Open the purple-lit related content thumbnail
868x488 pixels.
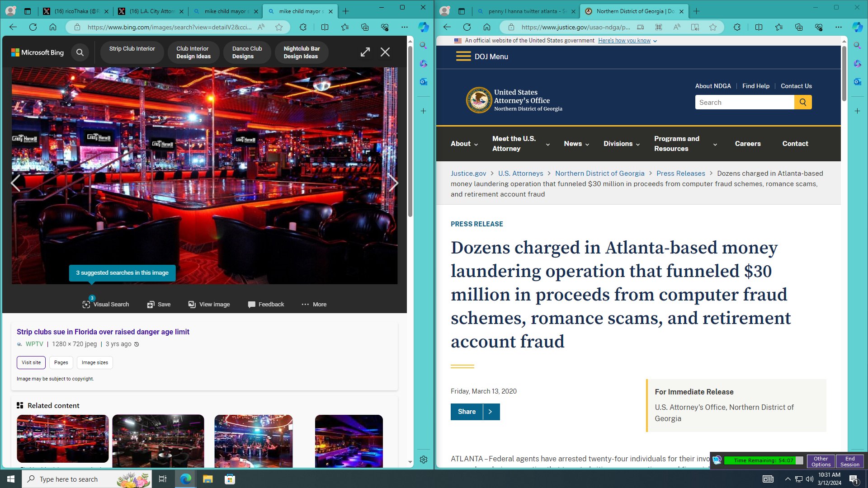click(349, 441)
